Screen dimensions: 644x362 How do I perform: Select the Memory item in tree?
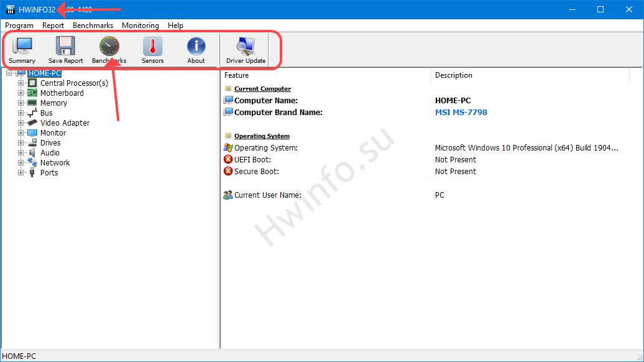(x=53, y=103)
